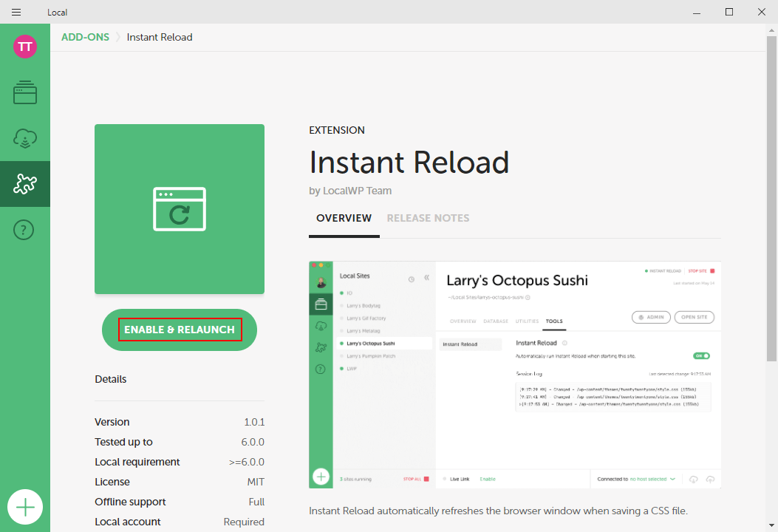Click the Larry's Octopus Sushi preview screenshot
The height and width of the screenshot is (532, 778).
pos(515,375)
